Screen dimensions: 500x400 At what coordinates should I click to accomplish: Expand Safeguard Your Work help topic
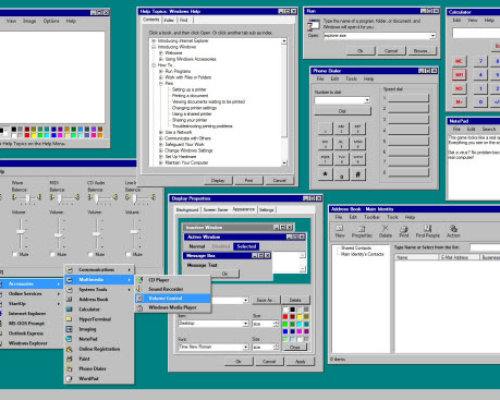[161, 144]
